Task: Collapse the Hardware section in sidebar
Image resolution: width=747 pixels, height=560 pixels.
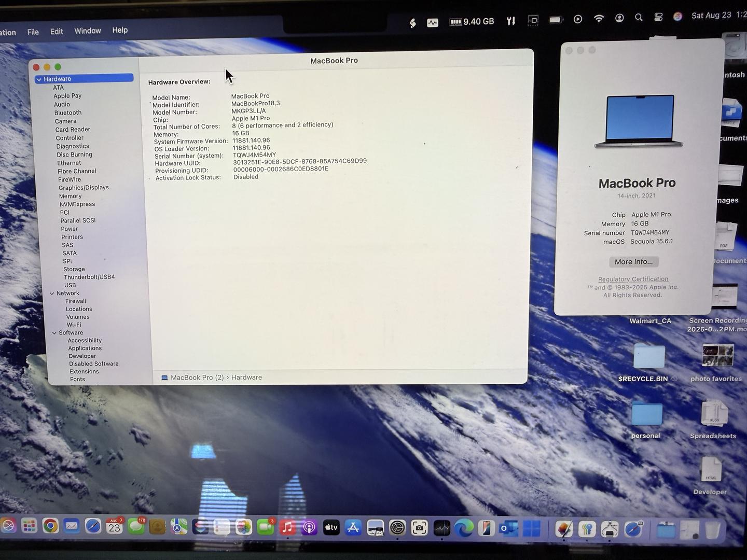Action: pyautogui.click(x=39, y=79)
